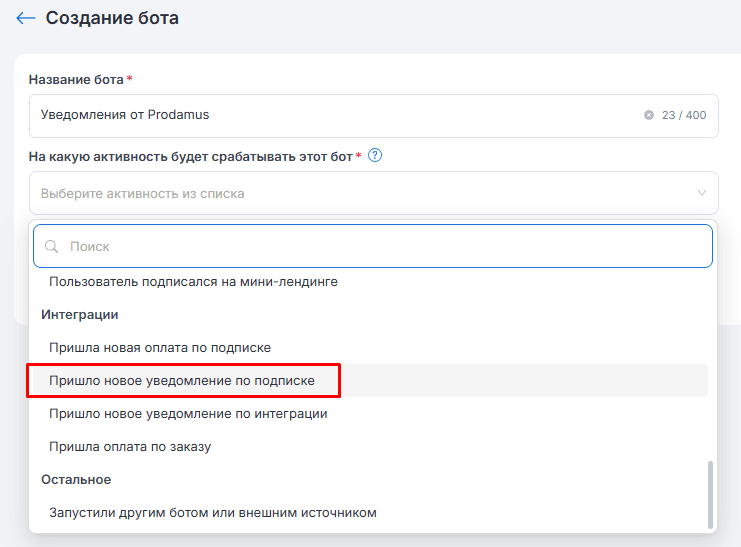This screenshot has height=547, width=741.
Task: Focus the 'Поиск' search field
Action: pos(373,246)
